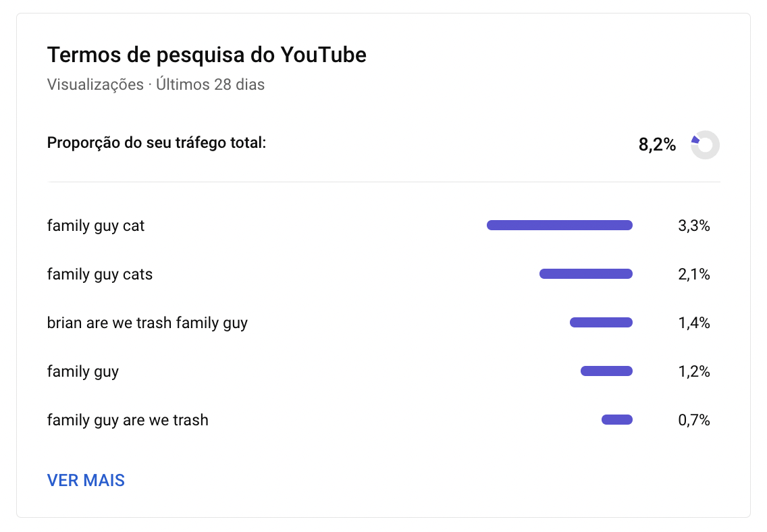The height and width of the screenshot is (532, 767).
Task: Click the 2,1% percentage value
Action: [x=693, y=274]
